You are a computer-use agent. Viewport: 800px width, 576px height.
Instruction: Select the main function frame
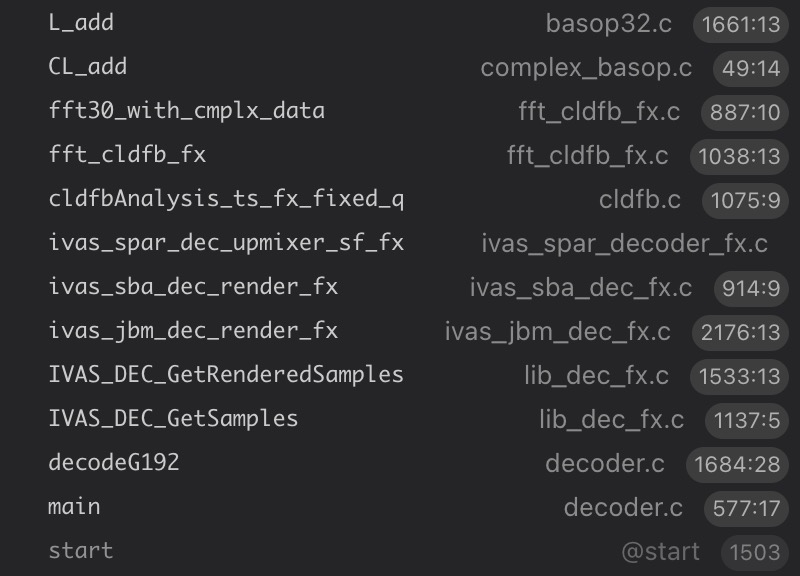click(x=74, y=507)
